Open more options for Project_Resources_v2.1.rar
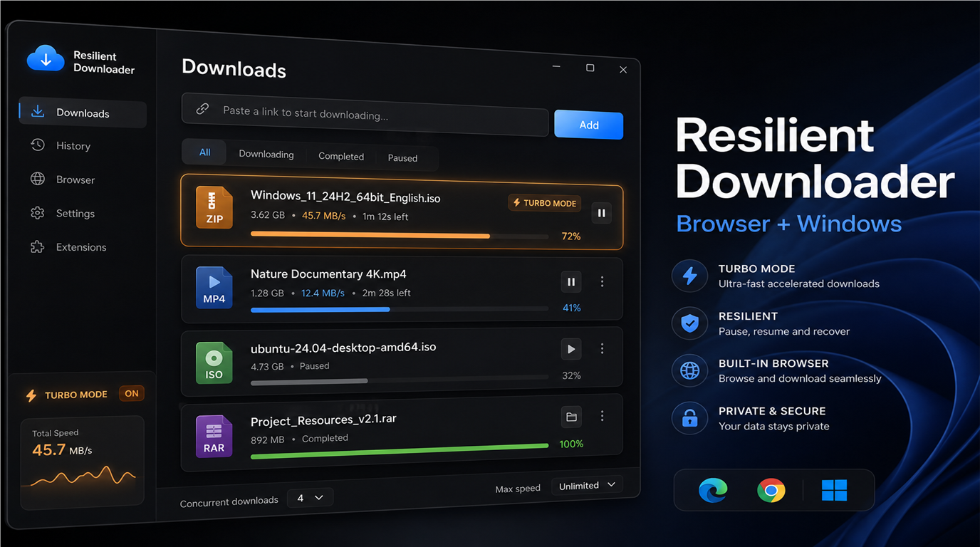 coord(602,416)
